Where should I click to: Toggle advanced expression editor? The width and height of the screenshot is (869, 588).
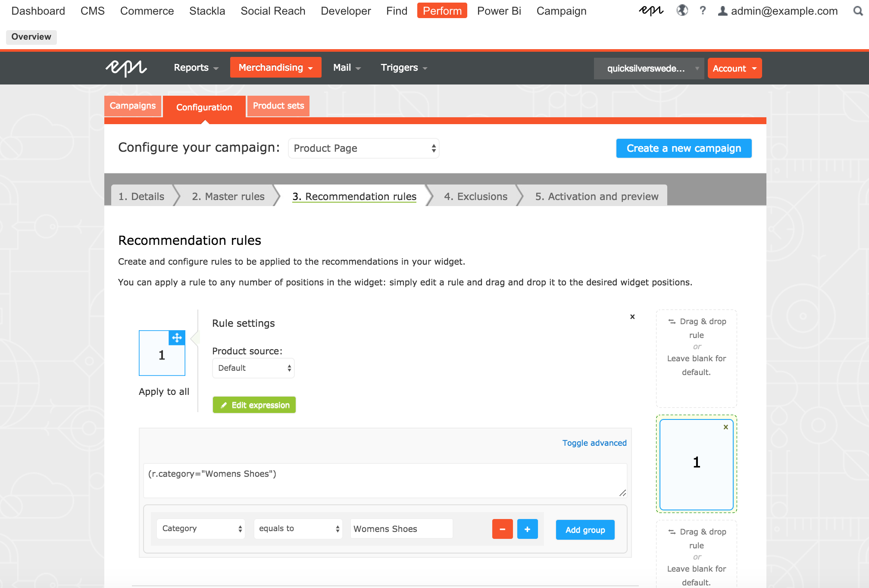pyautogui.click(x=594, y=443)
